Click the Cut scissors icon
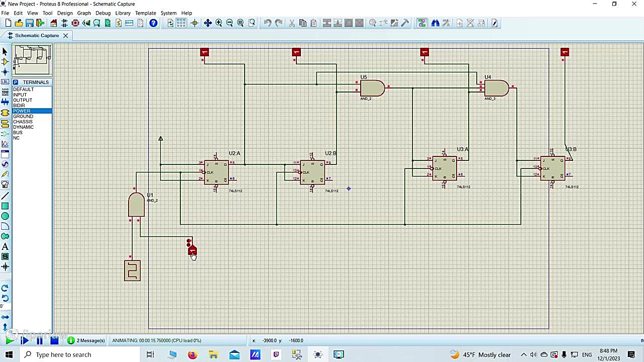The width and height of the screenshot is (644, 362). 292,23
